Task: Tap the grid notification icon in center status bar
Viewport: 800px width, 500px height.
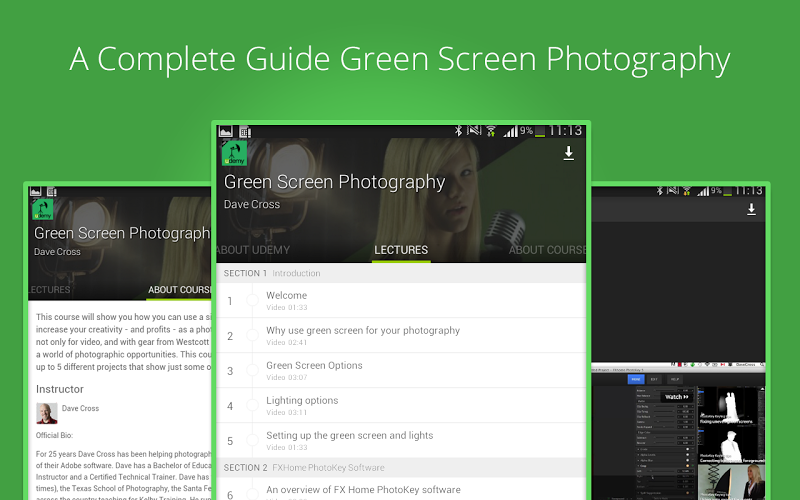Action: (x=245, y=132)
